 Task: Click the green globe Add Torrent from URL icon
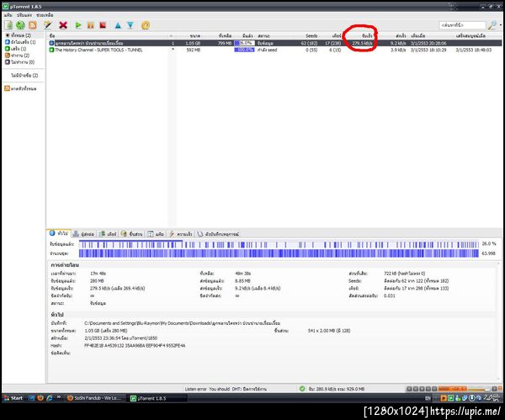pos(20,25)
